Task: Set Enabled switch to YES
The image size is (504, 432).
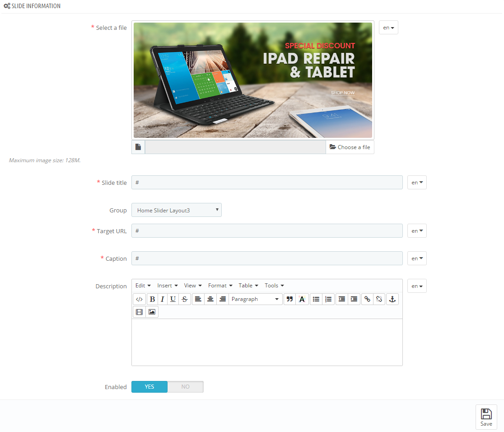Action: (149, 387)
